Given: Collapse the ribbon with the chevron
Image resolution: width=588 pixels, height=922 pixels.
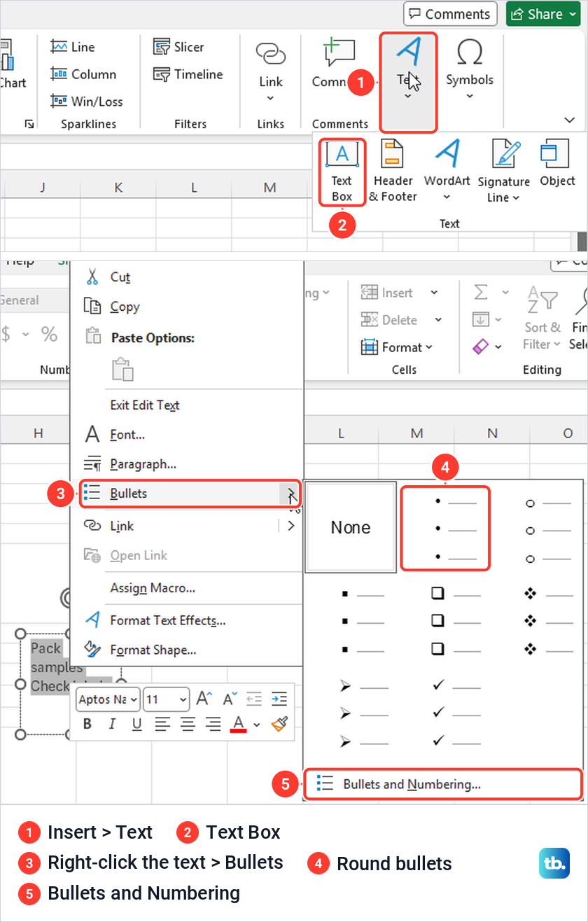Looking at the screenshot, I should click(x=569, y=120).
